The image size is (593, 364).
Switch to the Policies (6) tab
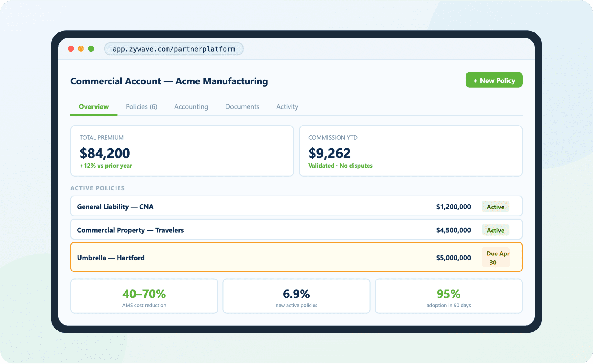(141, 106)
